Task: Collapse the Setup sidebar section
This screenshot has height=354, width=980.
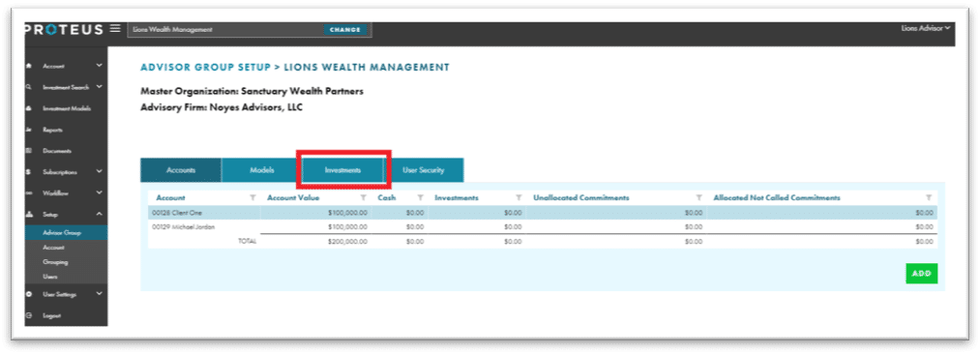Action: tap(99, 214)
